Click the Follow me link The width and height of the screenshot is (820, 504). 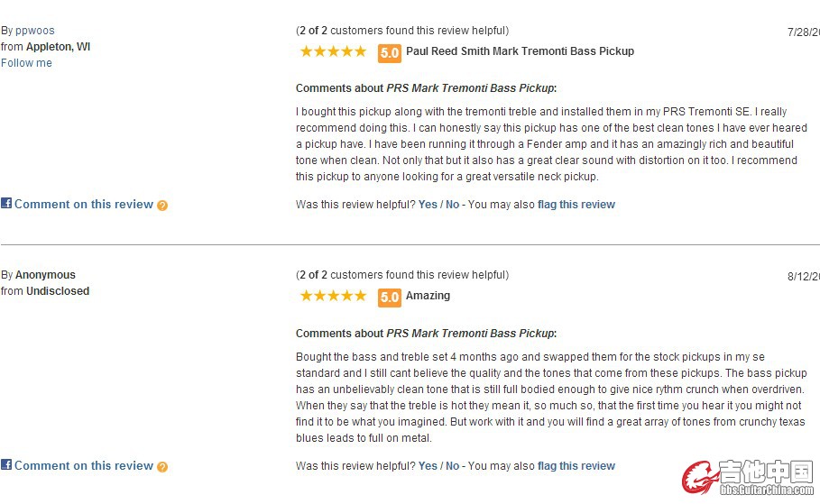[x=26, y=63]
